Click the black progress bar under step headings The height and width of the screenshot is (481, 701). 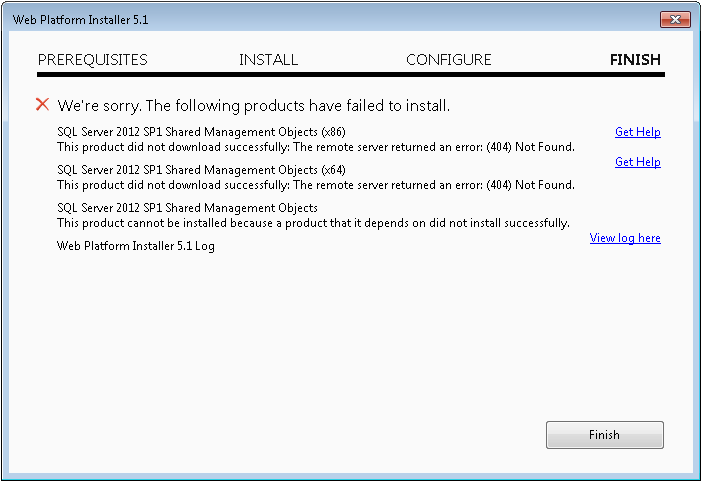point(350,75)
